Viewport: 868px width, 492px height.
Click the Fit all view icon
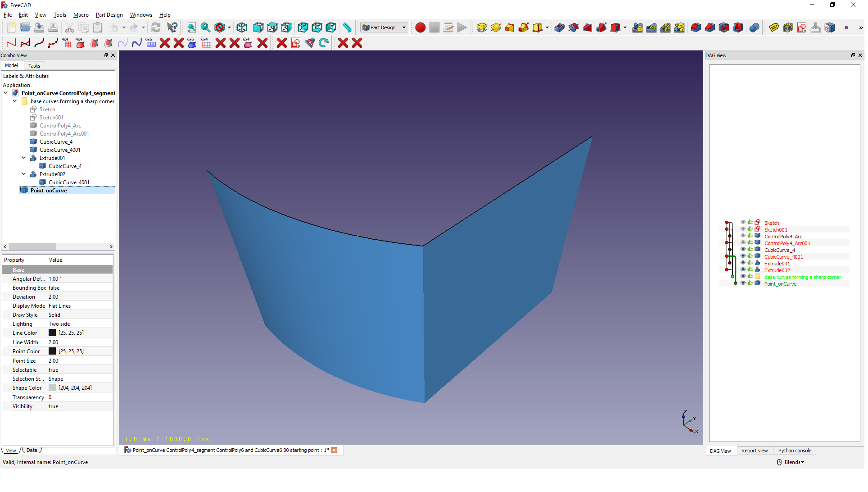pyautogui.click(x=191, y=28)
